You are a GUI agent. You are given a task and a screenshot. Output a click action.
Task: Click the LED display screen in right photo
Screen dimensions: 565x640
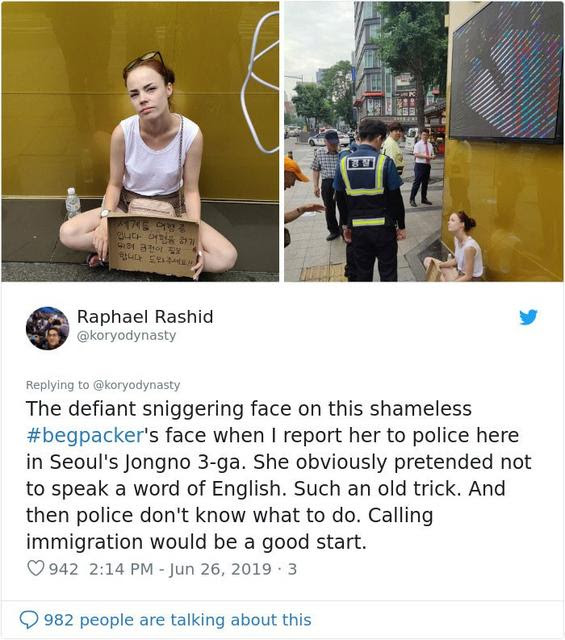coord(508,73)
